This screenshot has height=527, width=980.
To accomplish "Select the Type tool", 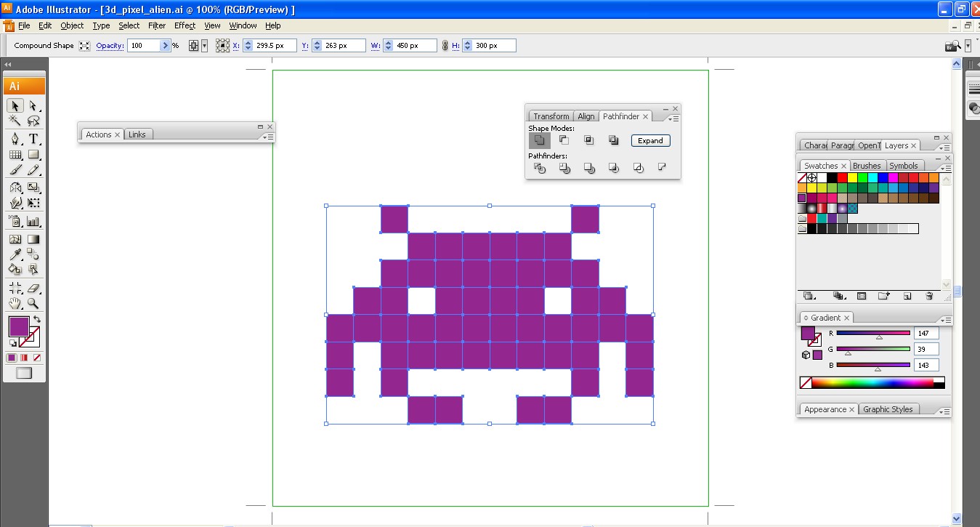I will pos(33,139).
